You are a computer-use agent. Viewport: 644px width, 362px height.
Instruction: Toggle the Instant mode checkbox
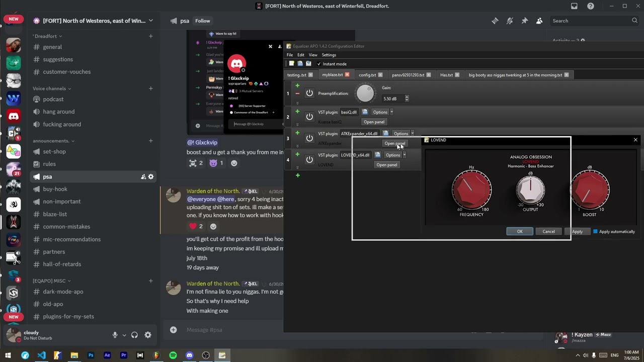point(319,64)
